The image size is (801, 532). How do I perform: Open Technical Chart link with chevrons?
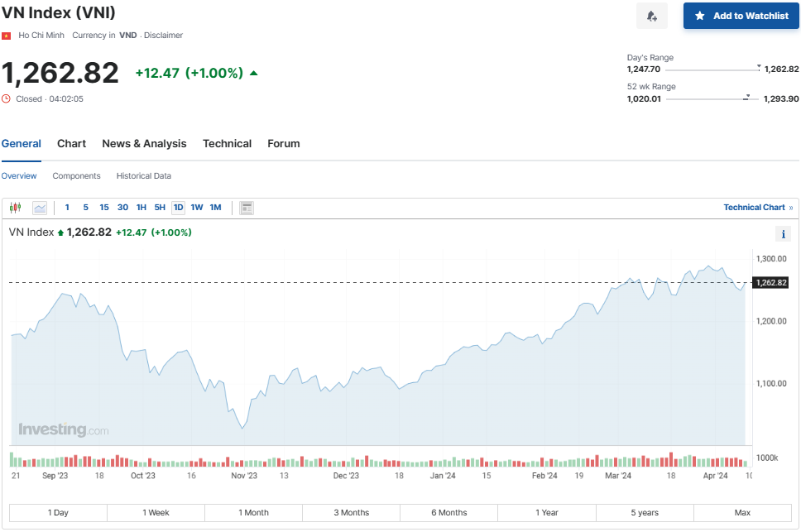[x=757, y=208]
